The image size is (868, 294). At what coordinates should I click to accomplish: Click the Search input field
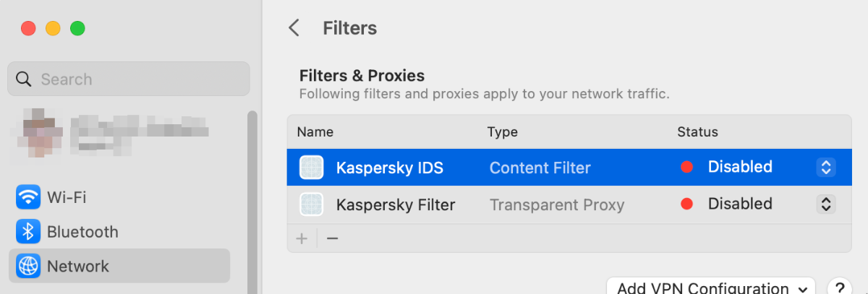click(137, 79)
